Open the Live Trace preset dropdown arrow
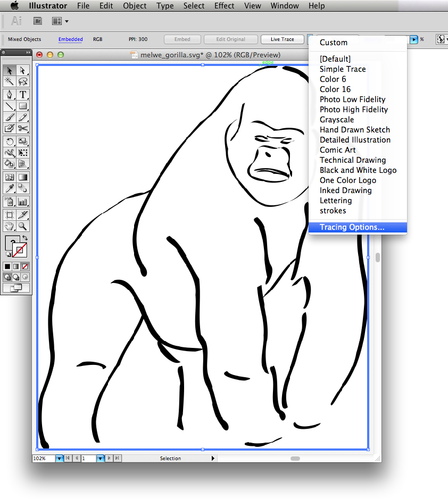The height and width of the screenshot is (499, 448). [414, 39]
